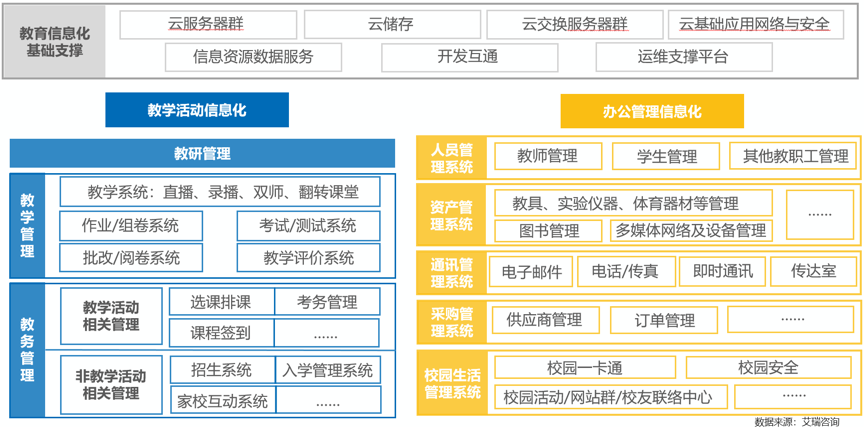The height and width of the screenshot is (427, 864).
Task: Click the 资产管理系统 yellow label
Action: [451, 215]
